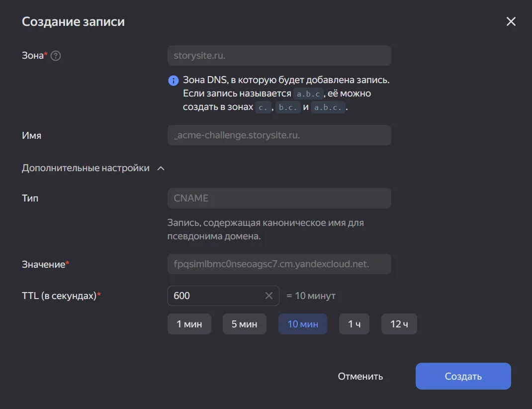
Task: Click the Имя input field
Action: (279, 135)
